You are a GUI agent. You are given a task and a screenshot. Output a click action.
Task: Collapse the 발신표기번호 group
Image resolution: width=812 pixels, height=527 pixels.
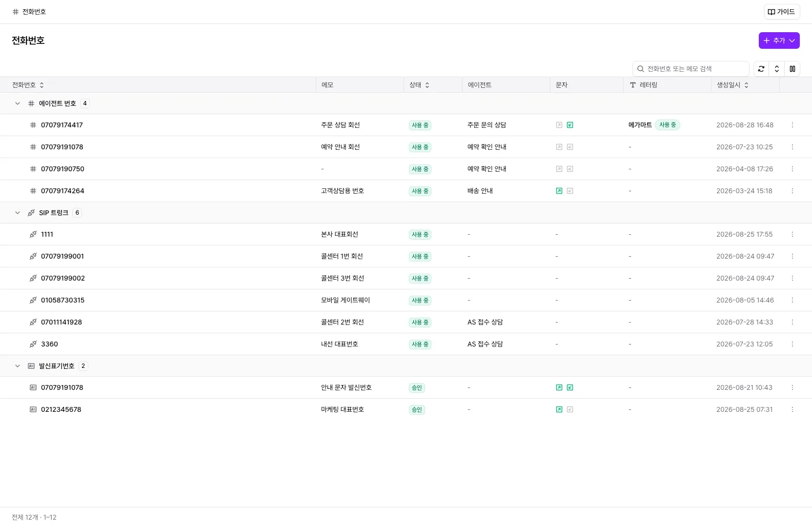18,366
